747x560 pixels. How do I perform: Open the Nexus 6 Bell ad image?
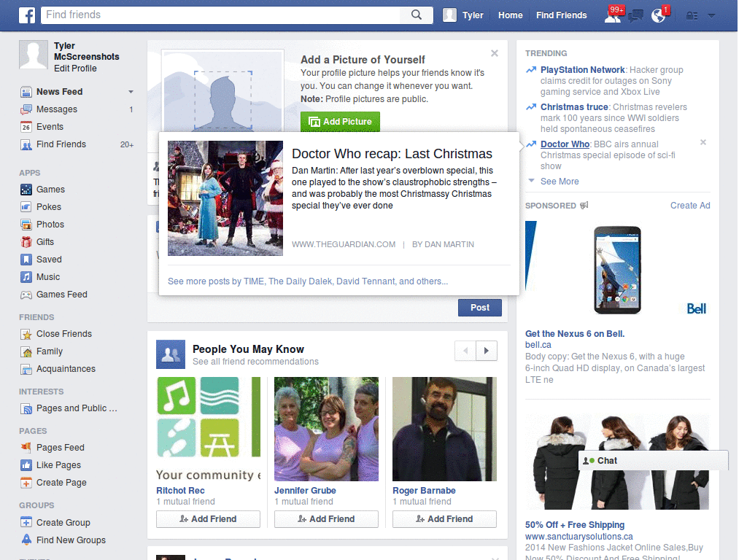(x=617, y=270)
